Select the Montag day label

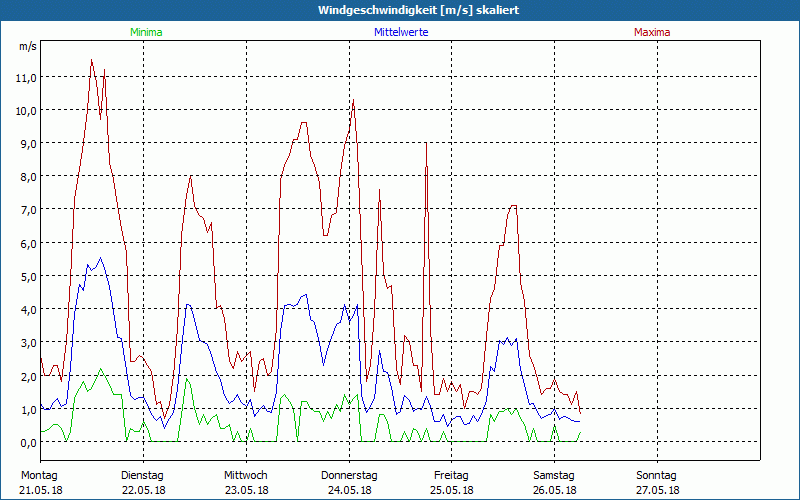[40, 475]
